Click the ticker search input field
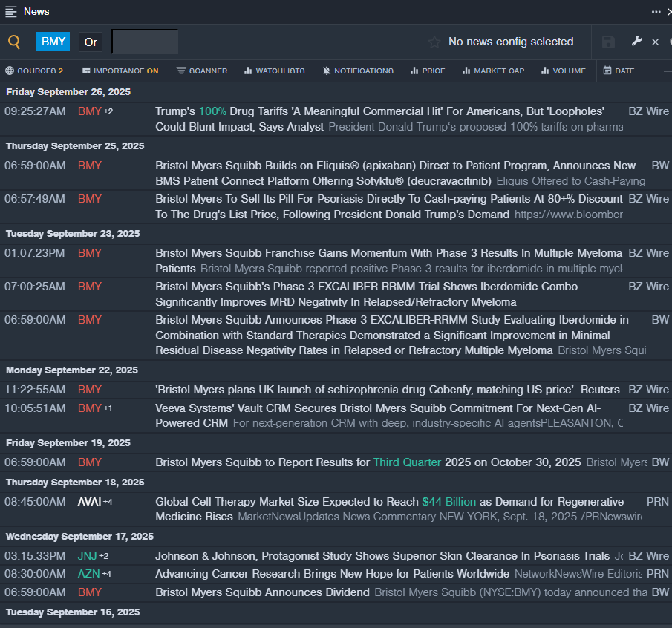Image resolution: width=672 pixels, height=628 pixels. [x=145, y=42]
